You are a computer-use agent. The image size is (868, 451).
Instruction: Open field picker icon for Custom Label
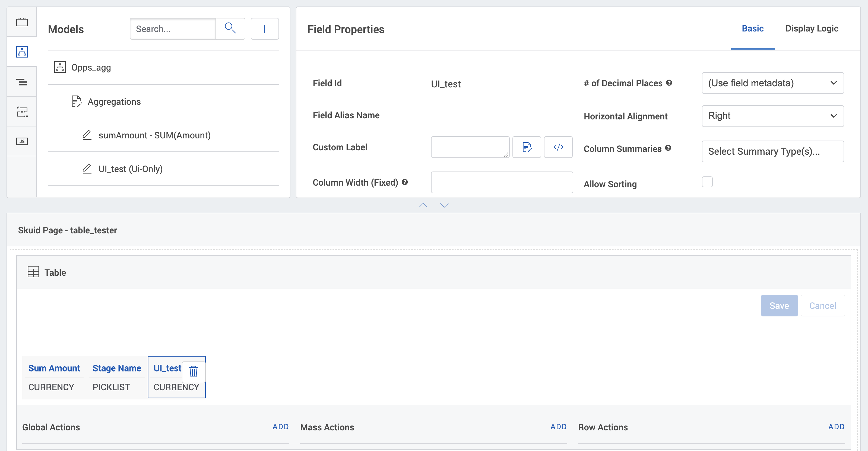(x=527, y=147)
